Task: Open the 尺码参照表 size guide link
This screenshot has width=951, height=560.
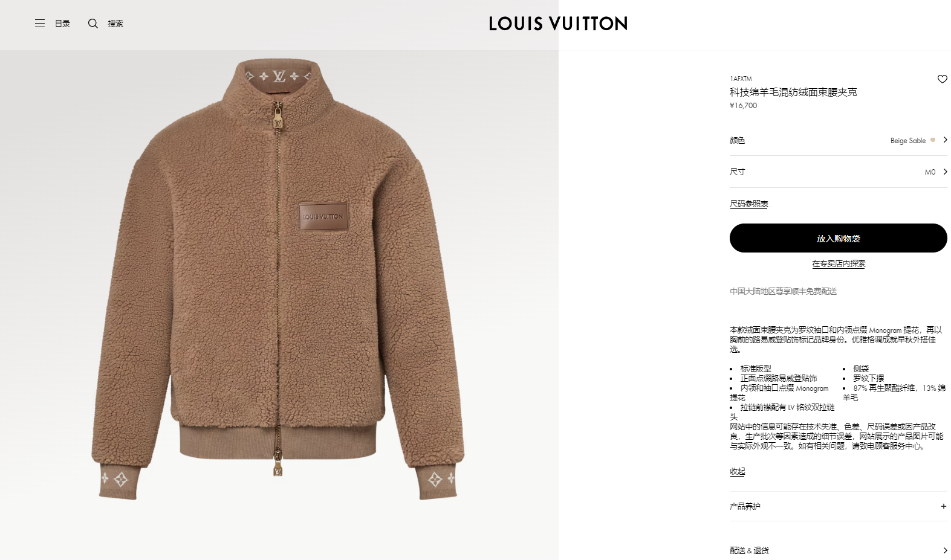Action: click(x=749, y=204)
